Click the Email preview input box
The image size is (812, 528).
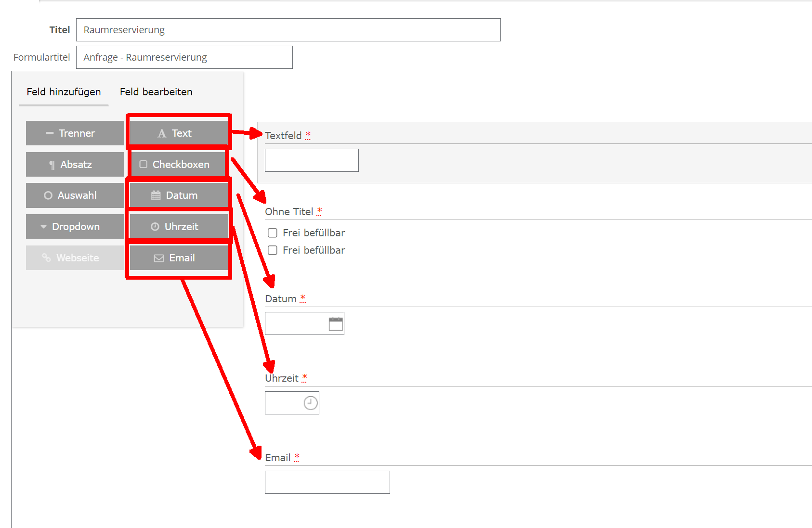pos(327,482)
